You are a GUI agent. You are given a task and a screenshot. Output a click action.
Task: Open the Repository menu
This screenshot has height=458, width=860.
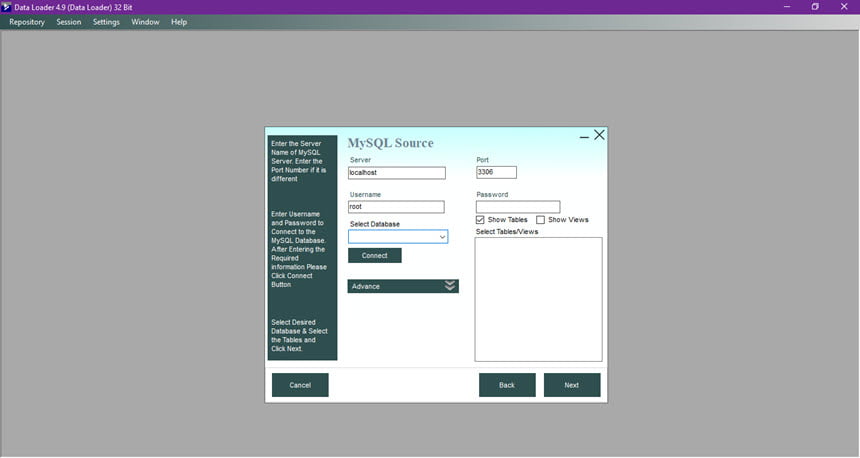point(27,22)
